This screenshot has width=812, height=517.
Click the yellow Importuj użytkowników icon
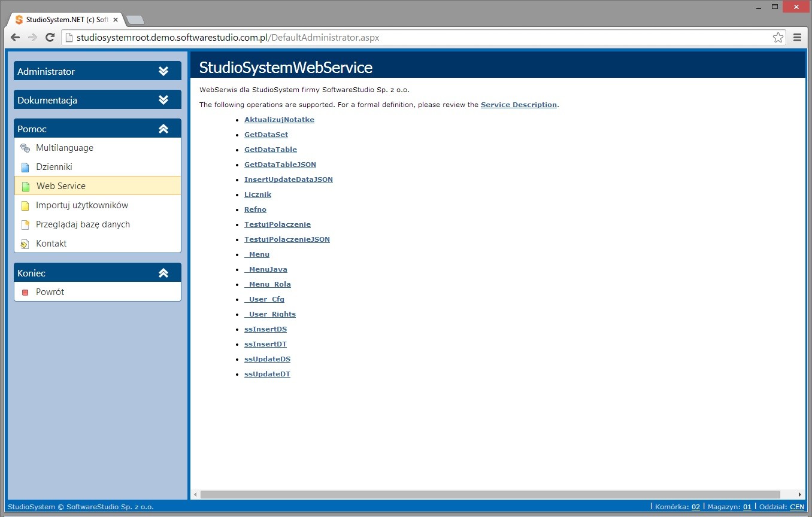(x=25, y=206)
